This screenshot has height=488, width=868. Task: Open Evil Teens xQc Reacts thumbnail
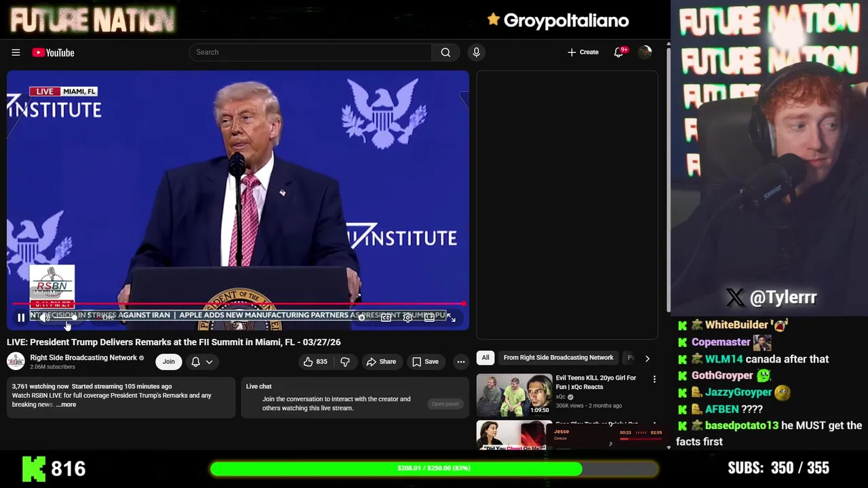514,394
